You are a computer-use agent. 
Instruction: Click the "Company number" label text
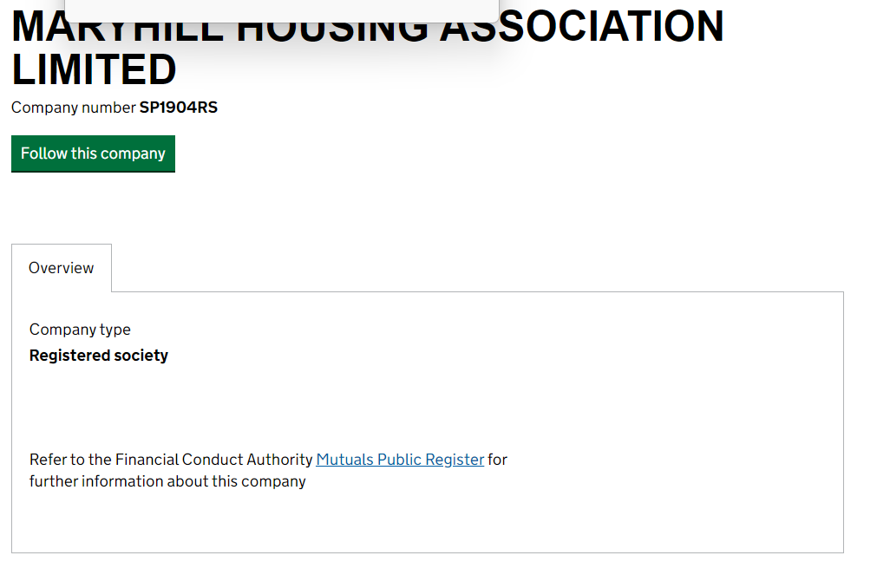tap(74, 108)
